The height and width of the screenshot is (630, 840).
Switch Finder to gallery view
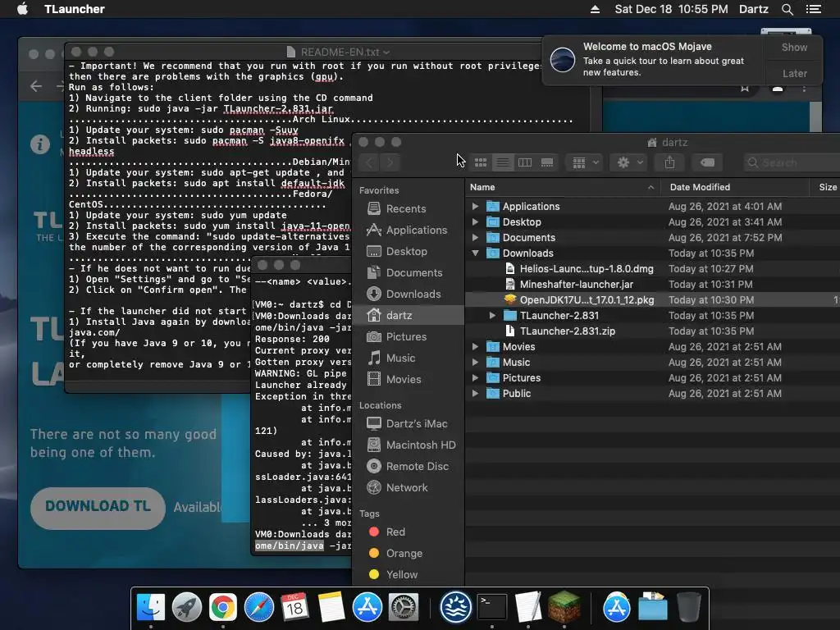click(547, 162)
